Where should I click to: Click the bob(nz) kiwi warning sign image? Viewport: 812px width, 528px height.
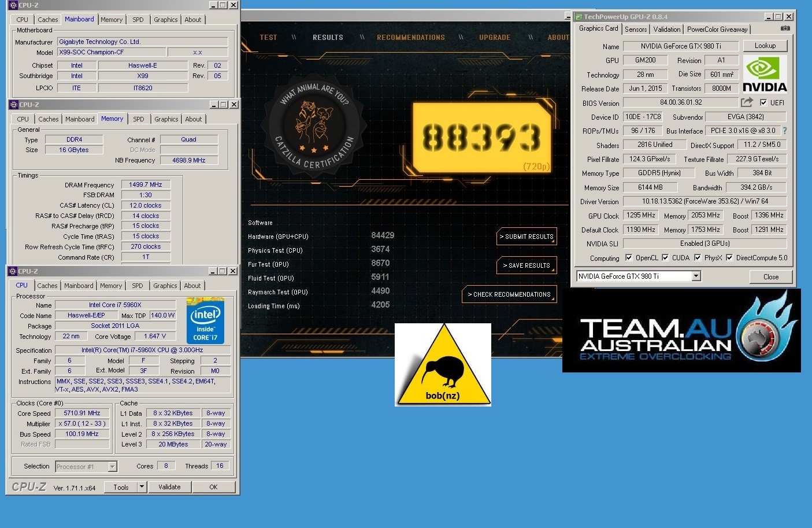pos(443,365)
